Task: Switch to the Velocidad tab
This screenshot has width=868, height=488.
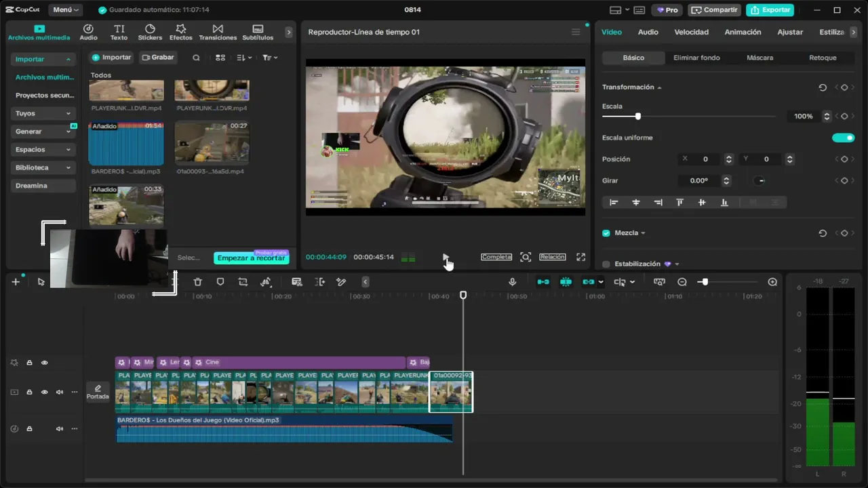Action: pos(691,32)
